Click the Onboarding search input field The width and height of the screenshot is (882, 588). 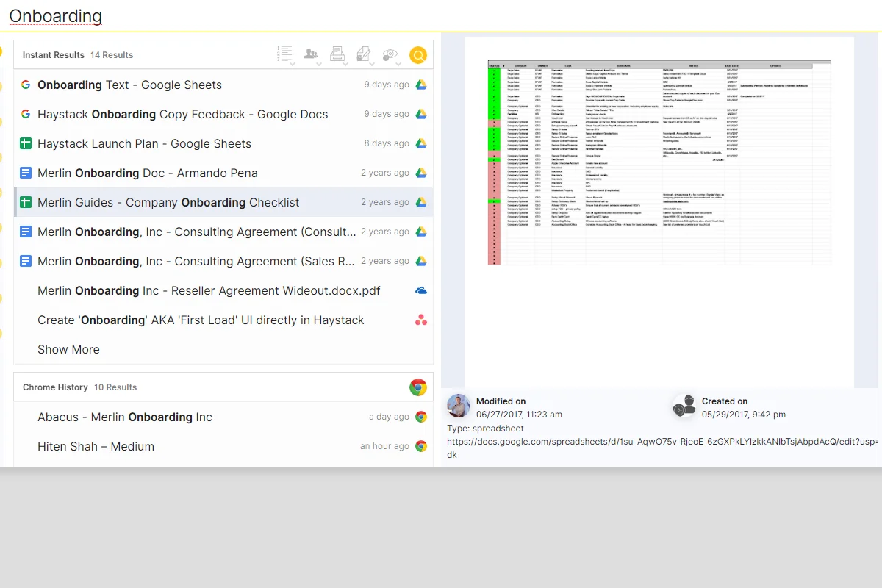220,16
